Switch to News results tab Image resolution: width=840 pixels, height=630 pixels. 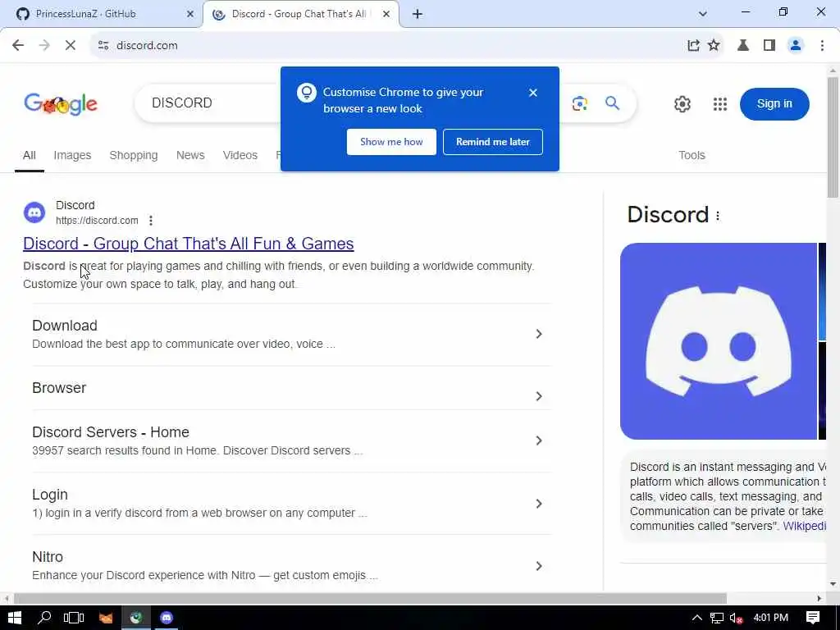coord(190,155)
